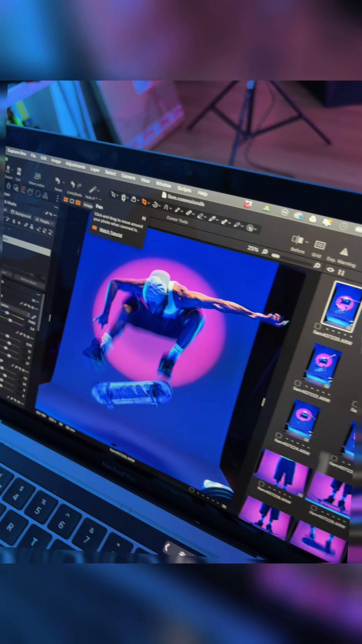This screenshot has width=362, height=644.
Task: Open the Camera menu
Action: [128, 177]
